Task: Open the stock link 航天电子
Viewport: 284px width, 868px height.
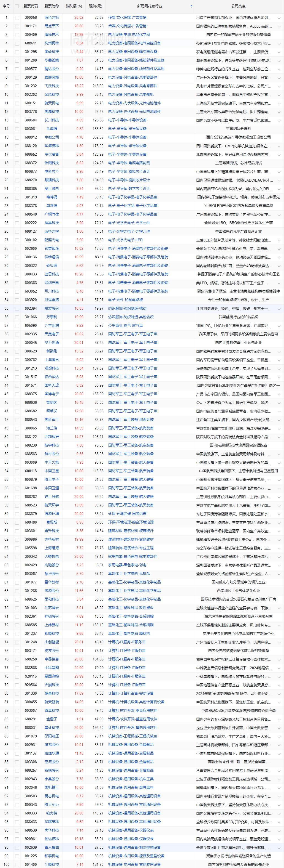Action: pos(52,479)
